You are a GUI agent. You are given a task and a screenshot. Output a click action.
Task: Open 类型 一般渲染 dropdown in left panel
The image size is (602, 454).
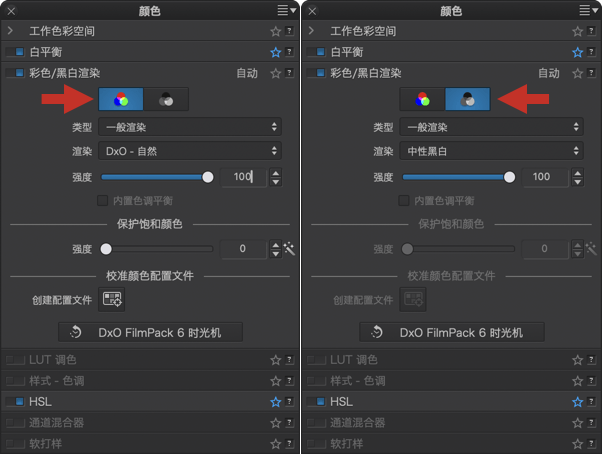coord(190,127)
